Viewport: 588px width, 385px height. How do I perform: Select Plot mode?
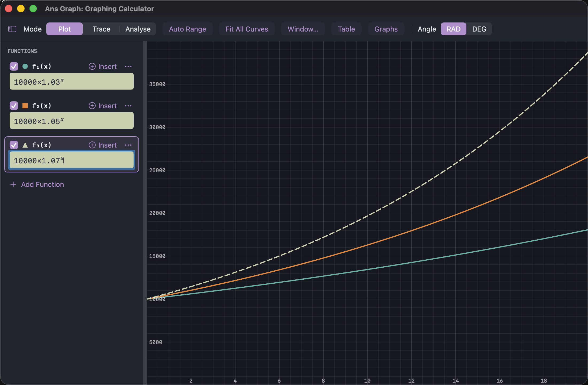[64, 29]
